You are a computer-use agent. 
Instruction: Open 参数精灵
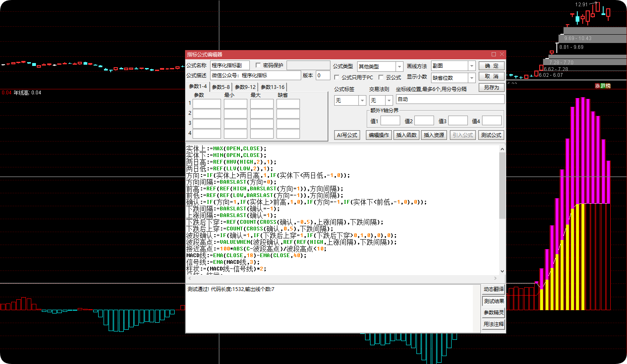pyautogui.click(x=493, y=313)
